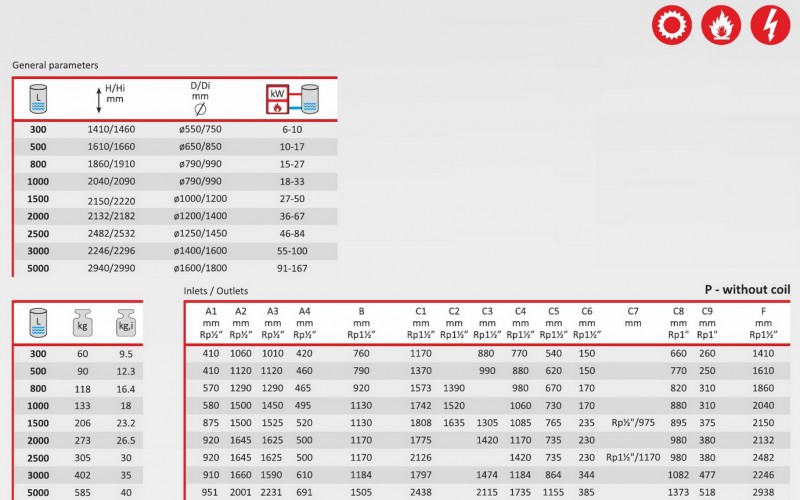
Task: Select the ø1600/1800 diameter cell
Action: [200, 268]
